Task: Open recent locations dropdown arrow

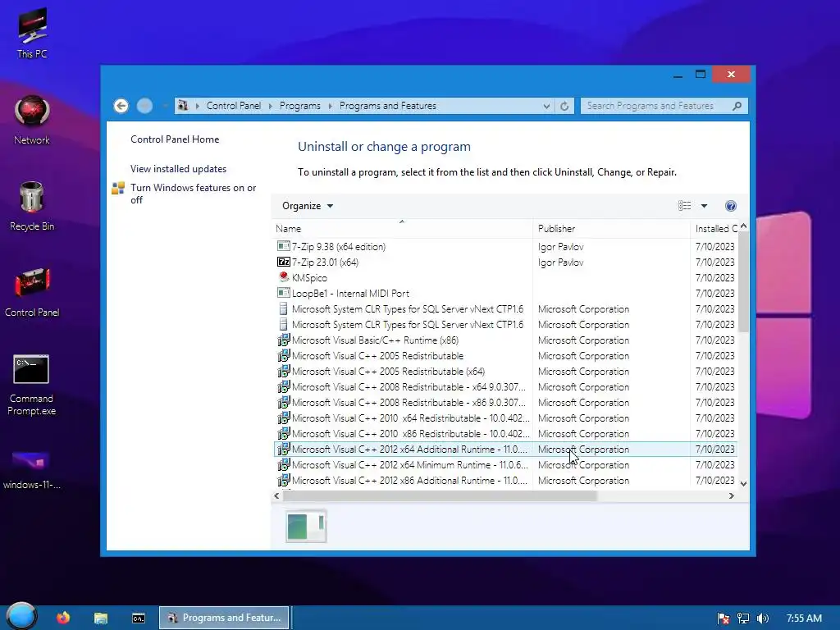Action: pos(166,106)
